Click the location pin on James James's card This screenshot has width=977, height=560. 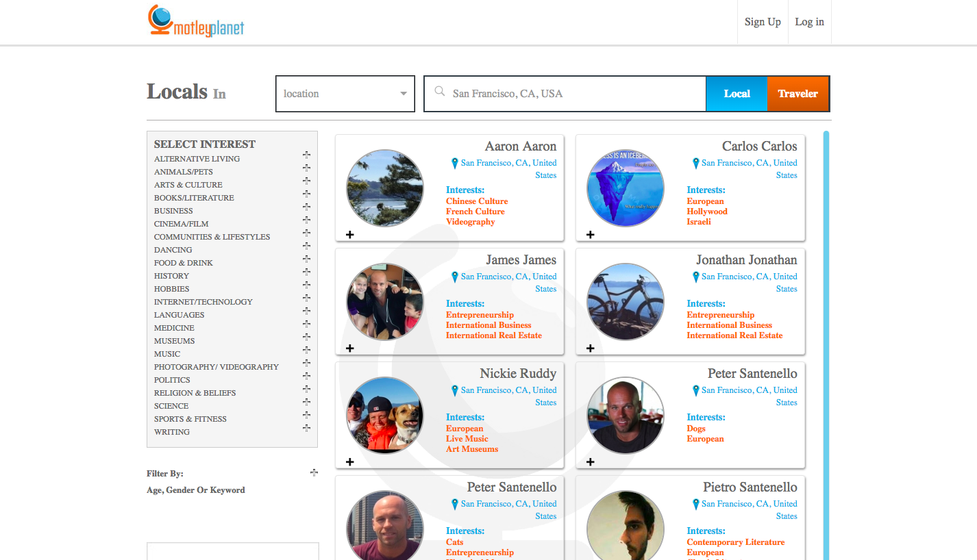(x=455, y=277)
